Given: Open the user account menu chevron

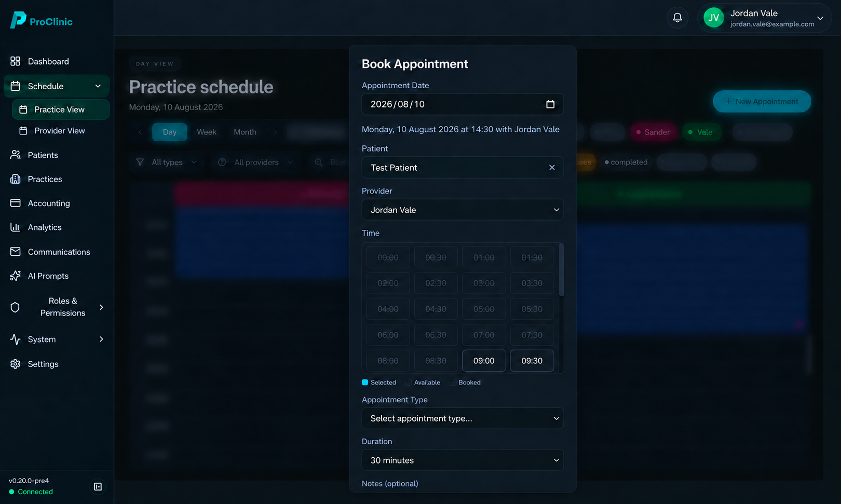Looking at the screenshot, I should pyautogui.click(x=820, y=18).
